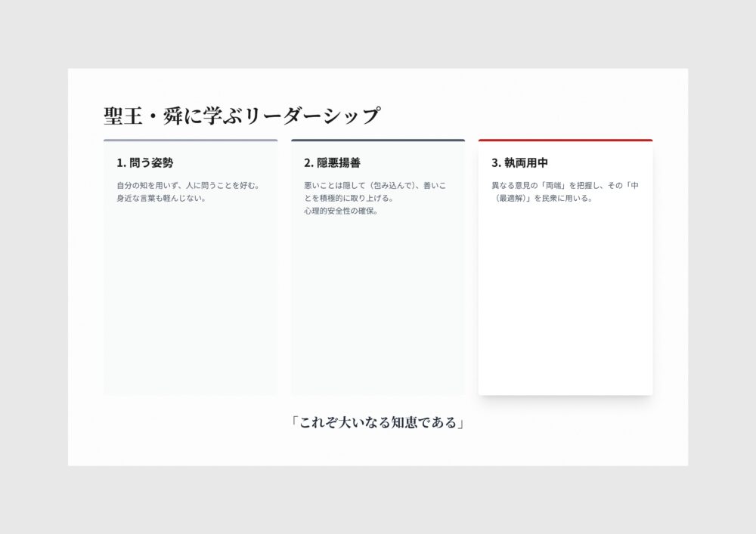Viewport: 756px width, 534px height.
Task: Click the dark top border of the 隠悪揚善 card
Action: tap(377, 140)
